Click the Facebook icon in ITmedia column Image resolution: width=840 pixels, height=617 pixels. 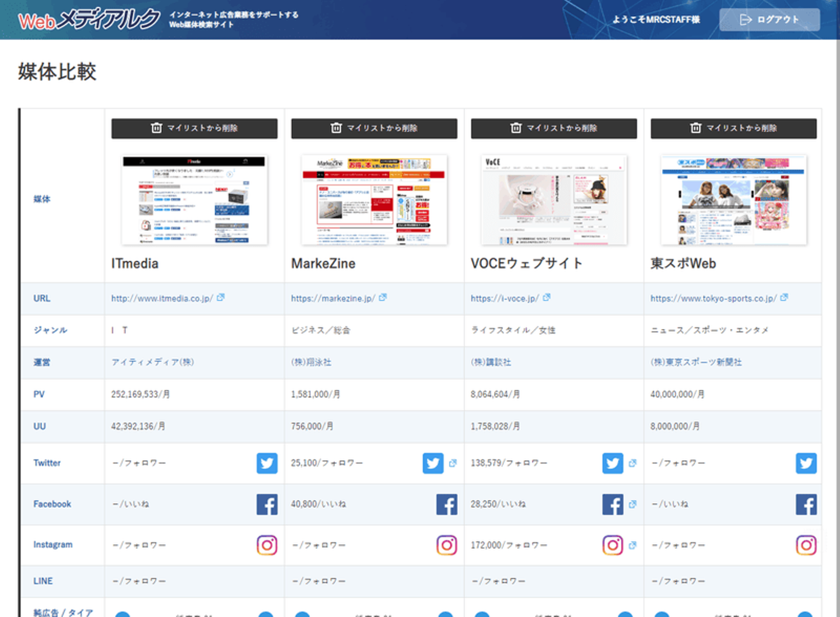pos(267,504)
